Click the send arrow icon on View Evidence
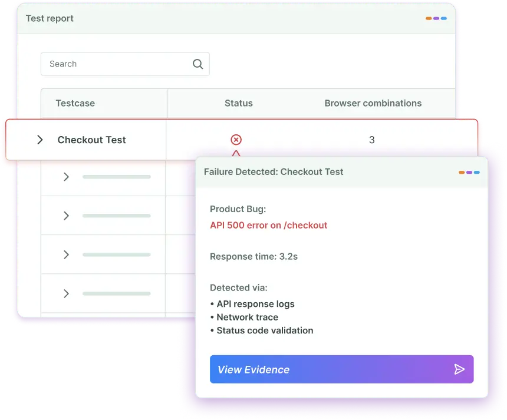This screenshot has width=507, height=420. (459, 369)
